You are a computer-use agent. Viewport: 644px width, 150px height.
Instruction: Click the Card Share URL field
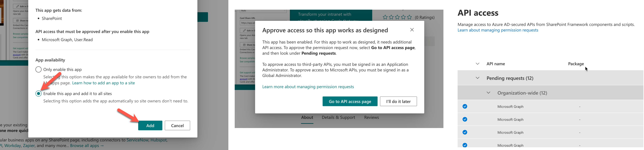pos(248,23)
